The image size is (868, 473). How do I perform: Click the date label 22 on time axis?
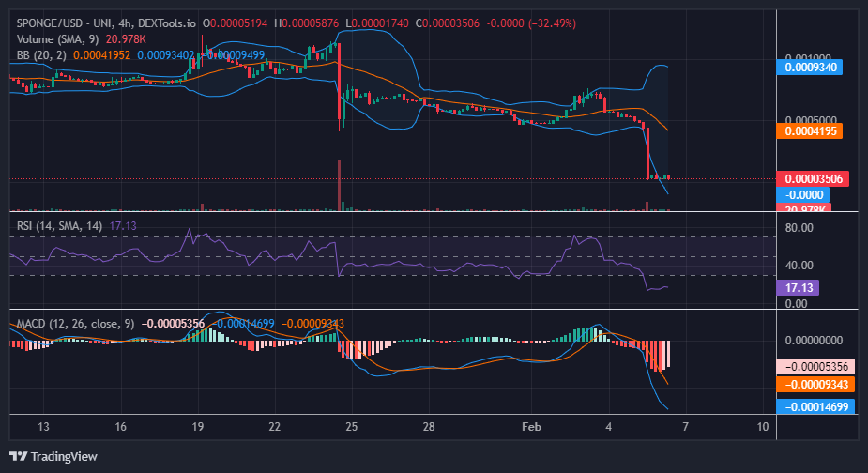275,427
